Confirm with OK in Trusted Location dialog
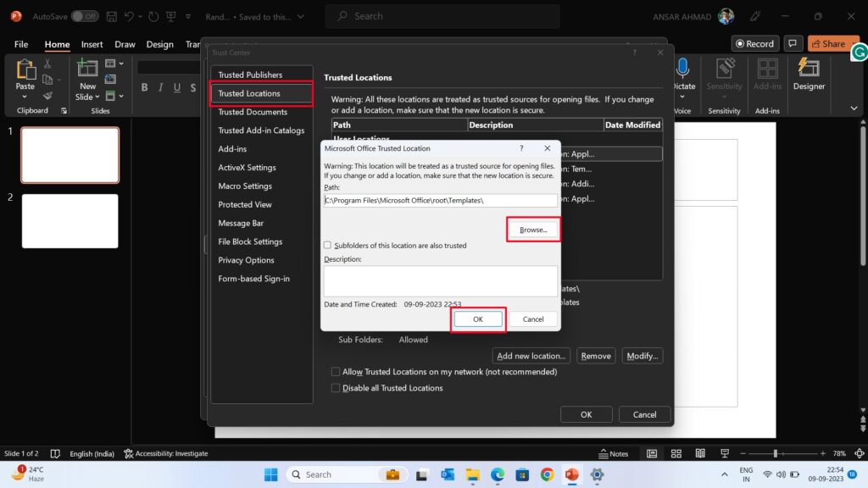This screenshot has width=868, height=488. (478, 319)
